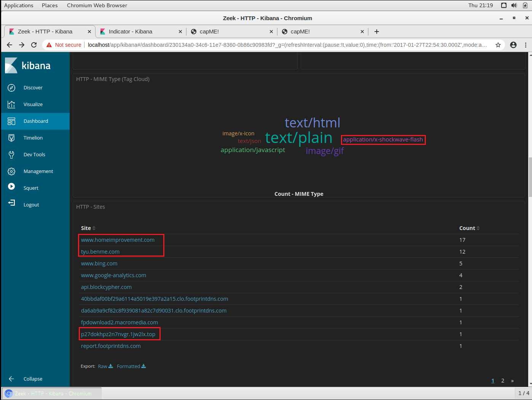
Task: Click the battery status icon in top bar
Action: click(x=525, y=5)
